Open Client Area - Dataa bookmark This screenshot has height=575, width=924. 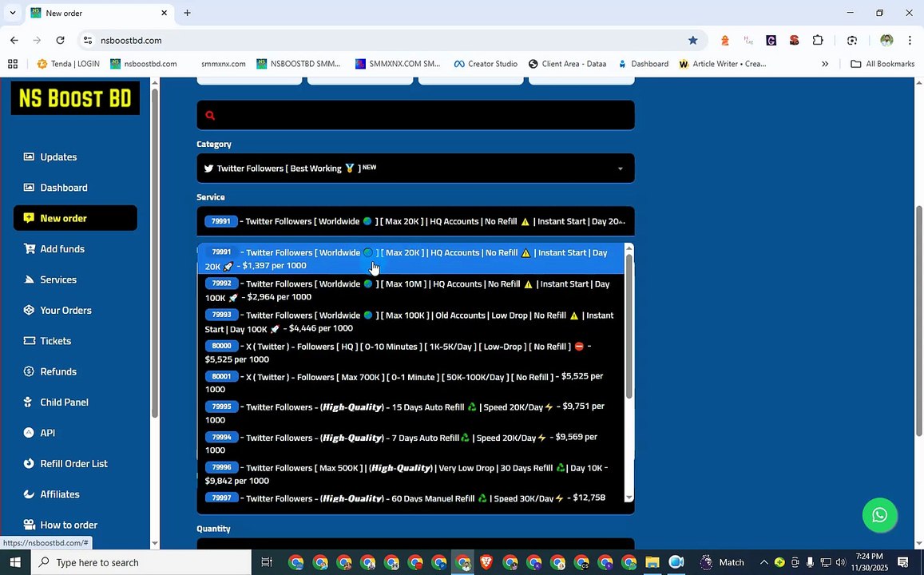click(567, 64)
